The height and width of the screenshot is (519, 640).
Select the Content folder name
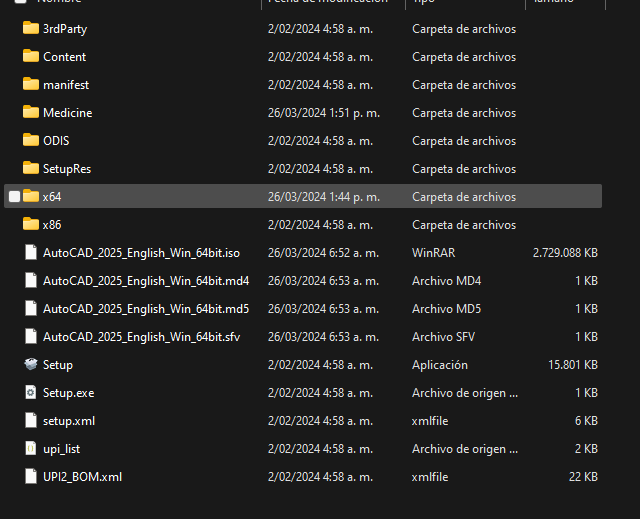click(x=64, y=57)
